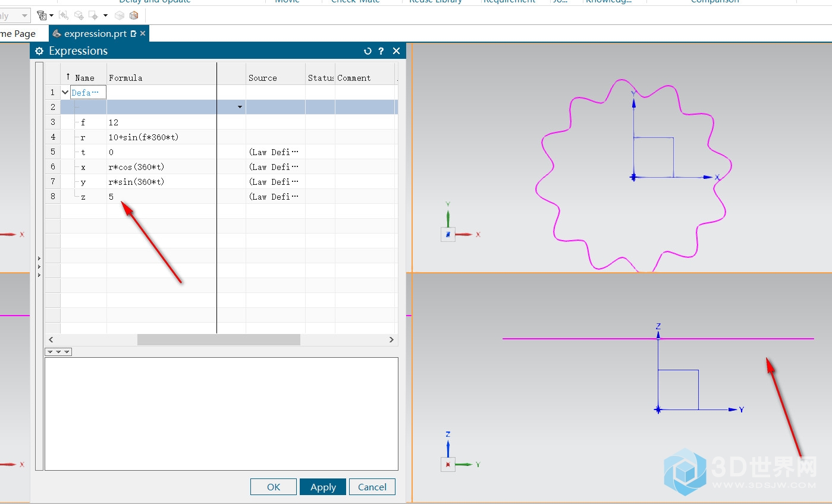Click the greyed snap point icon

tap(64, 15)
